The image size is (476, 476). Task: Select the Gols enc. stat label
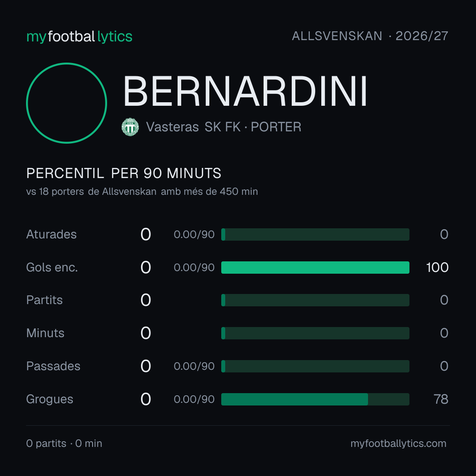point(52,268)
